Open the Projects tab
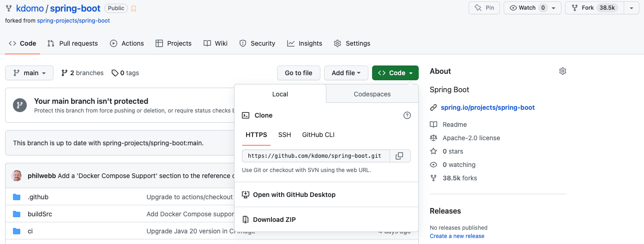 click(x=174, y=43)
